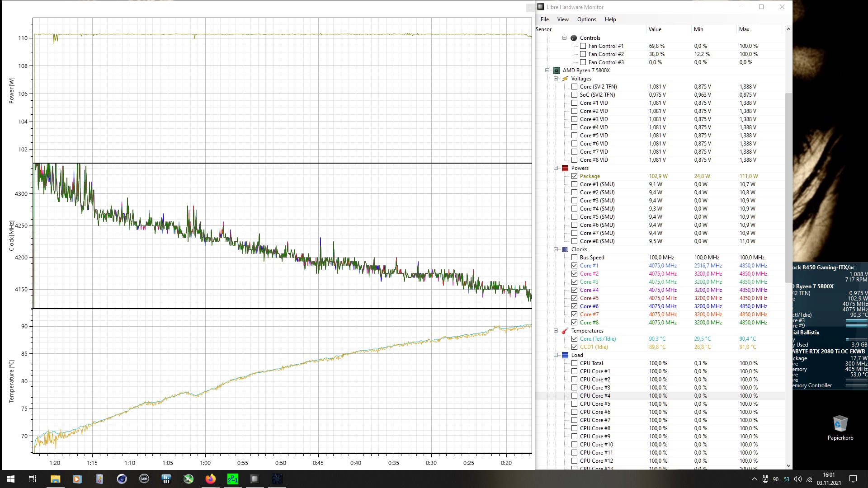
Task: Collapse the AMD Ryzen 7 5800X node
Action: click(x=547, y=70)
